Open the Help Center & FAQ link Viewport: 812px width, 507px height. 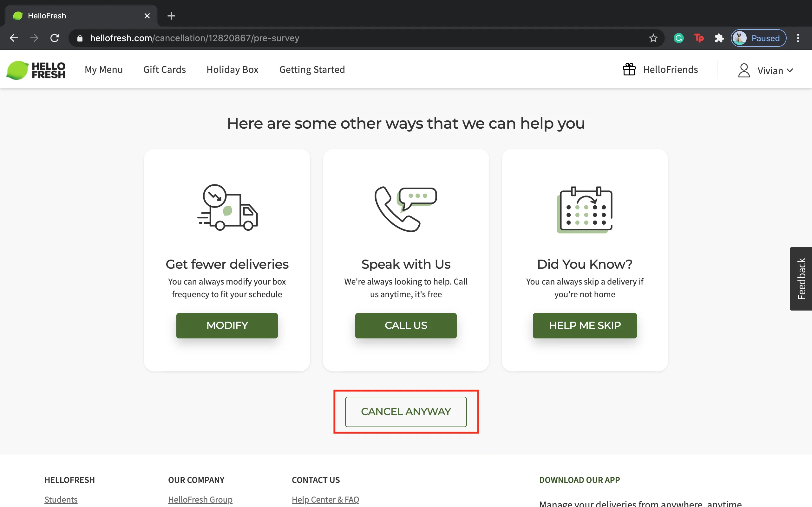pos(325,499)
